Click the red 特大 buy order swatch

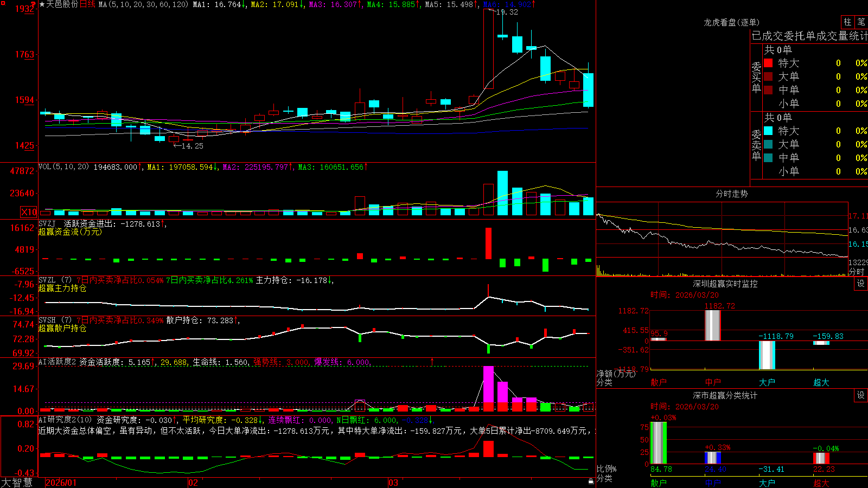768,63
